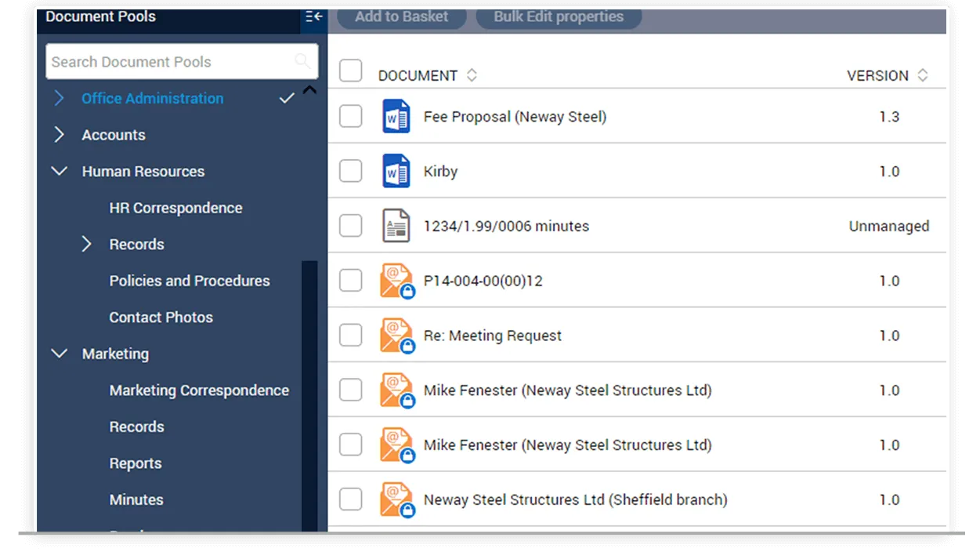Click the 1234/1.99/0006 minutes title
980x559 pixels.
[x=506, y=226]
